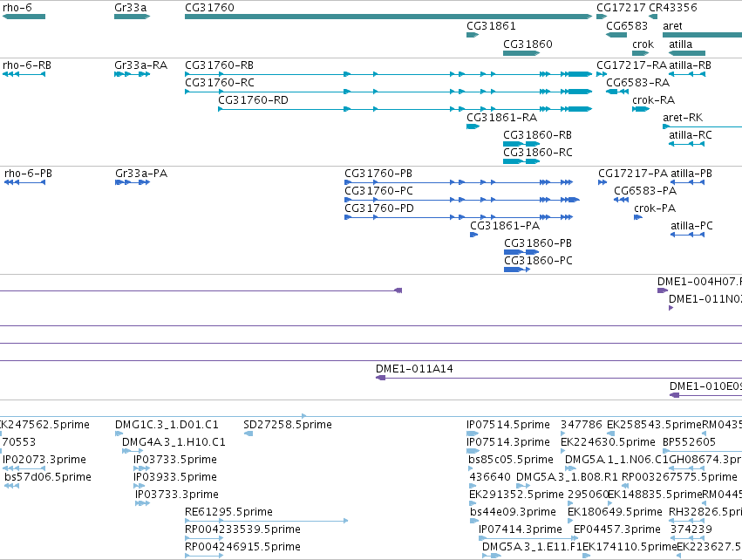Viewport: 742px width, 560px height.
Task: Select EST BP552605
Action: pyautogui.click(x=689, y=442)
